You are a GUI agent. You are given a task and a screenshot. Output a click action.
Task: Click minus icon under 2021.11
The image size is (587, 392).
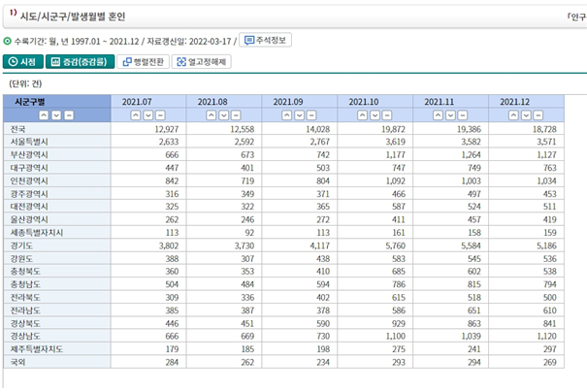[x=463, y=115]
